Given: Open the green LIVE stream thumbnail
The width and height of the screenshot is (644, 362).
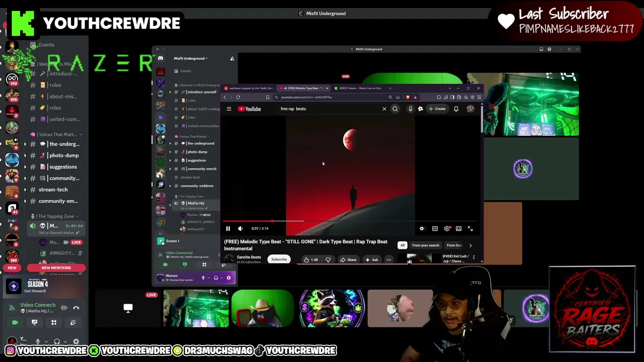Looking at the screenshot, I should 196,308.
